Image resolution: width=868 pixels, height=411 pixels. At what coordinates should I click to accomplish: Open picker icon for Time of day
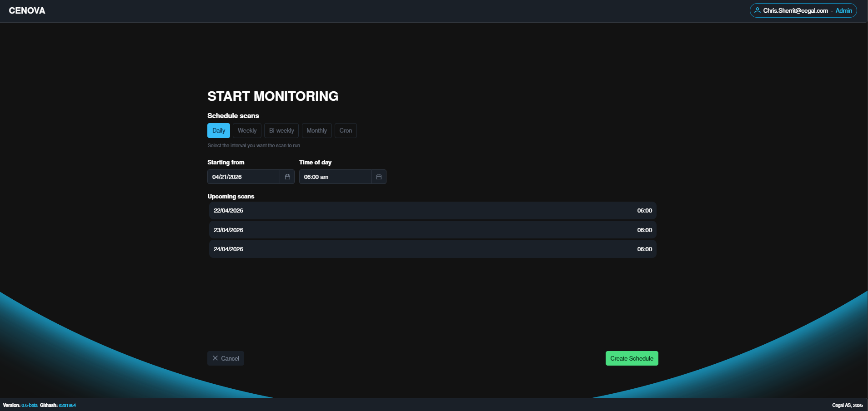click(x=379, y=177)
